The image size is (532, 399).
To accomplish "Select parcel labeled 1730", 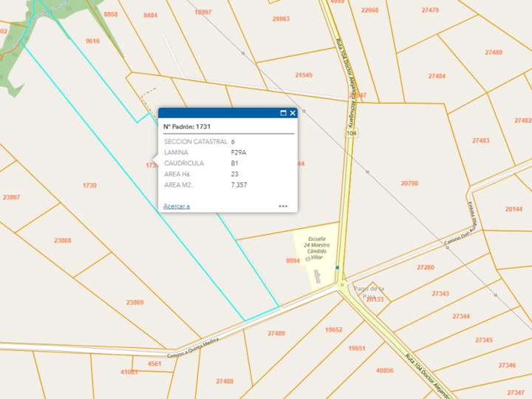I will pos(89,185).
